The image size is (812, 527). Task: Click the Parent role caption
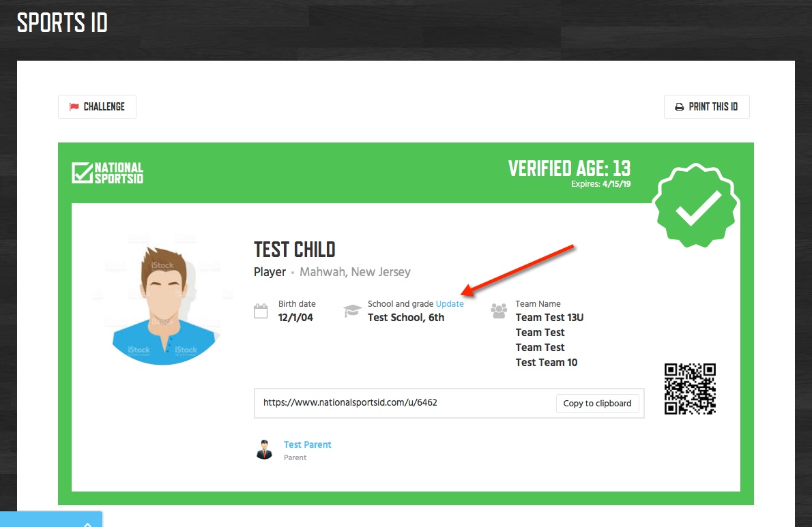[295, 457]
